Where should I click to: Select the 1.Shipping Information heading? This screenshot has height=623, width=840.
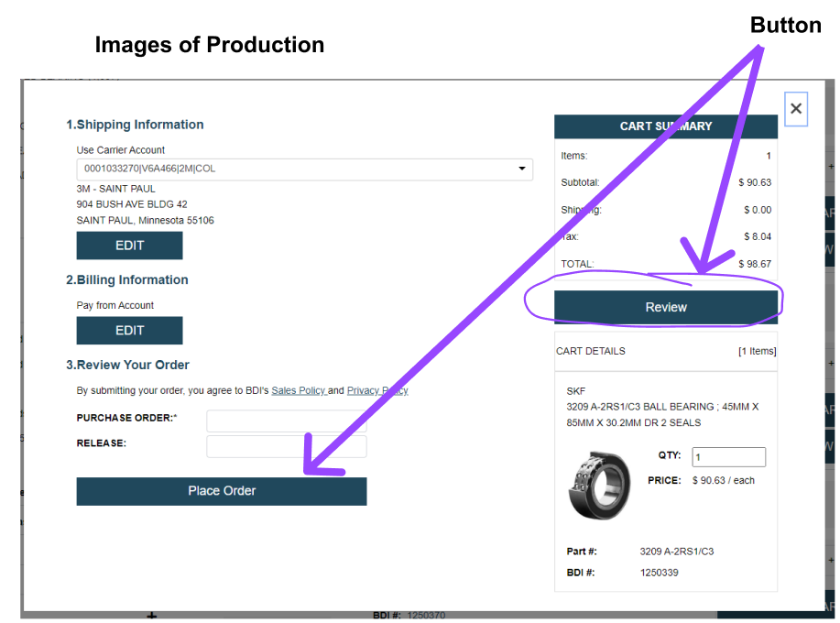135,125
